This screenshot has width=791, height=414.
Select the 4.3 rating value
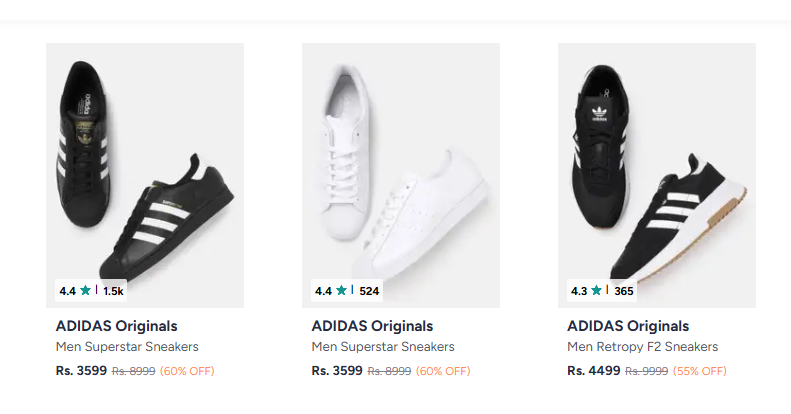point(578,291)
